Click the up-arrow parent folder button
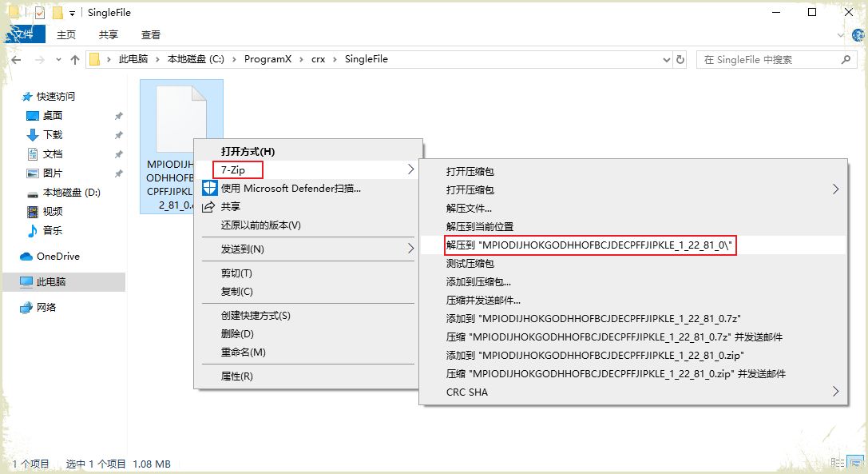This screenshot has width=868, height=474. coord(75,60)
